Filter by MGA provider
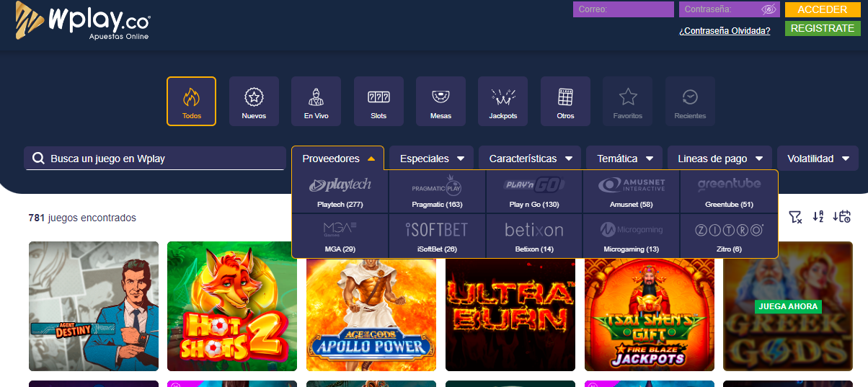The image size is (868, 387). (340, 236)
